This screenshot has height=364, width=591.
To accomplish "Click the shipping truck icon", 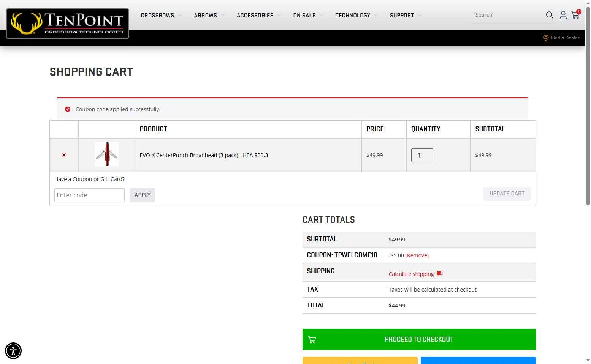I will [x=440, y=274].
